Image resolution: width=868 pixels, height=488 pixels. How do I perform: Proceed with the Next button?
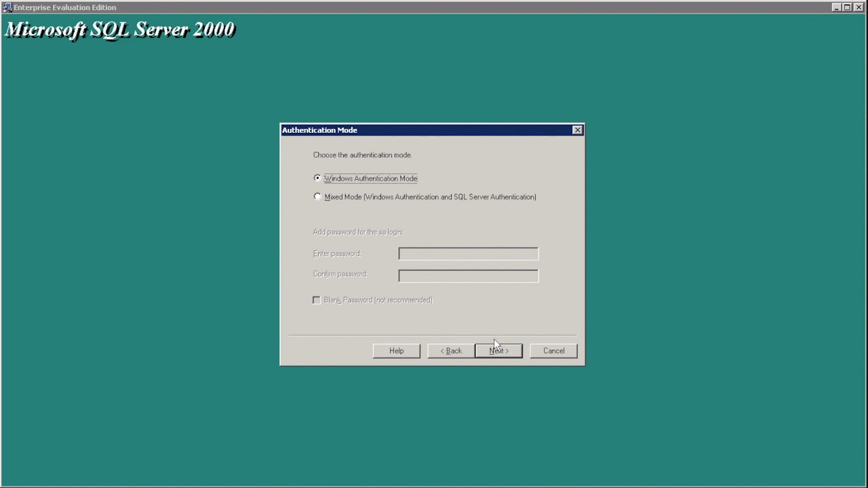pos(499,350)
